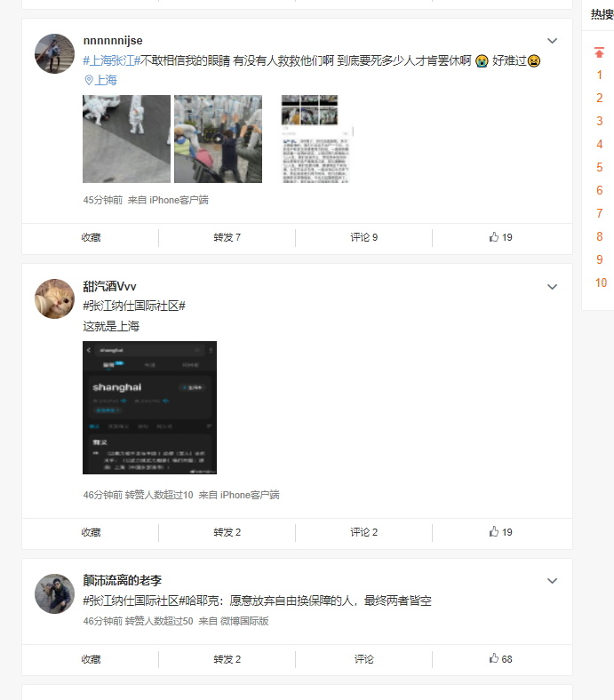This screenshot has height=700, width=614.
Task: Like the post by 颠沛流离的老李
Action: (x=500, y=658)
